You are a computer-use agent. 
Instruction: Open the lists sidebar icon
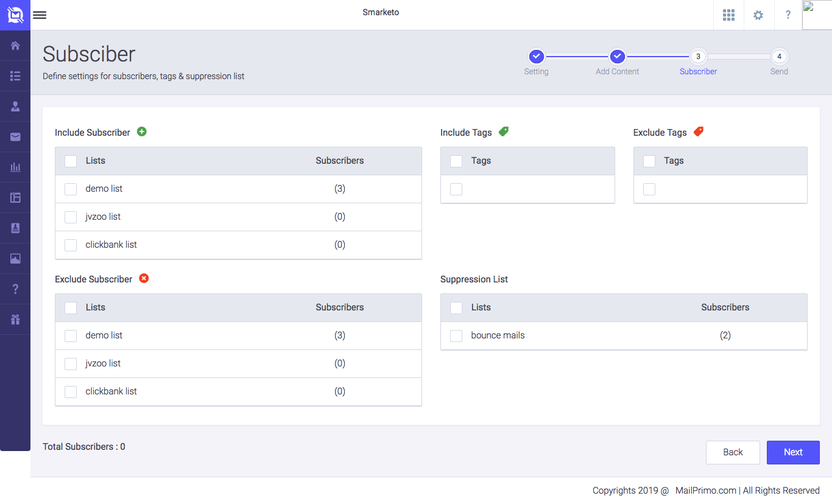[x=15, y=76]
